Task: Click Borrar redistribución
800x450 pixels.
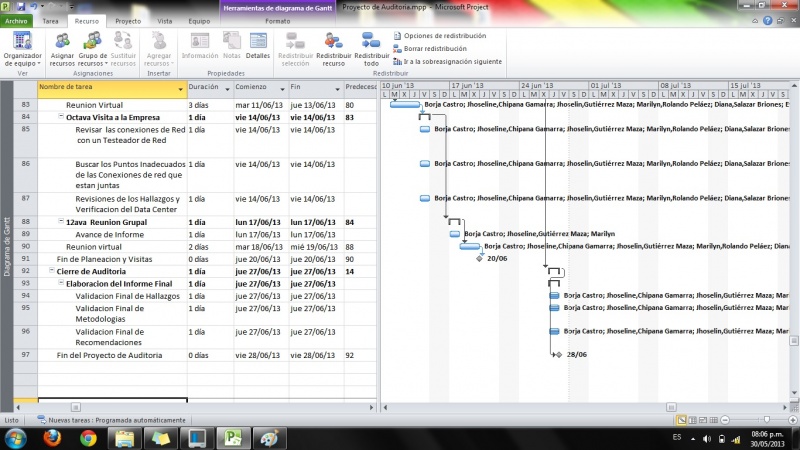Action: [434, 48]
